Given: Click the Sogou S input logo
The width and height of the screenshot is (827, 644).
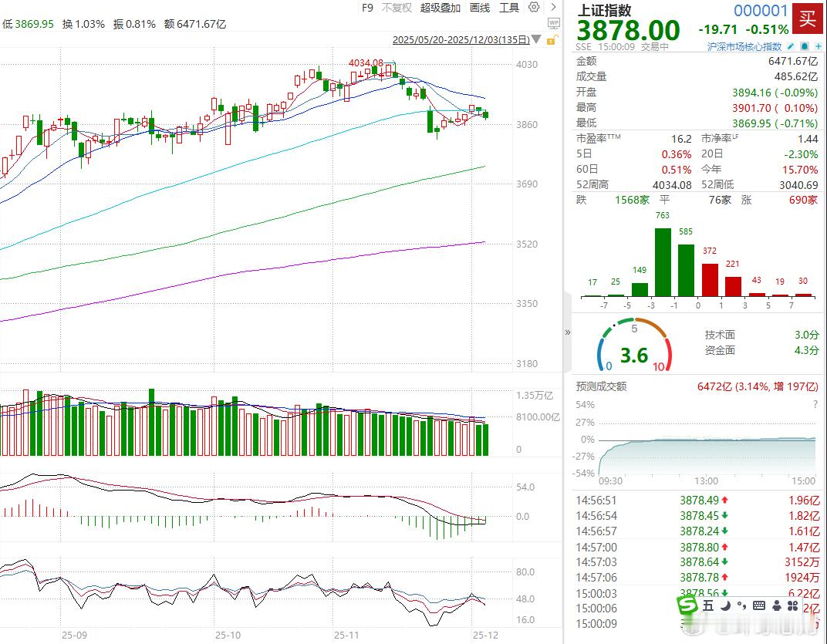Looking at the screenshot, I should (687, 605).
